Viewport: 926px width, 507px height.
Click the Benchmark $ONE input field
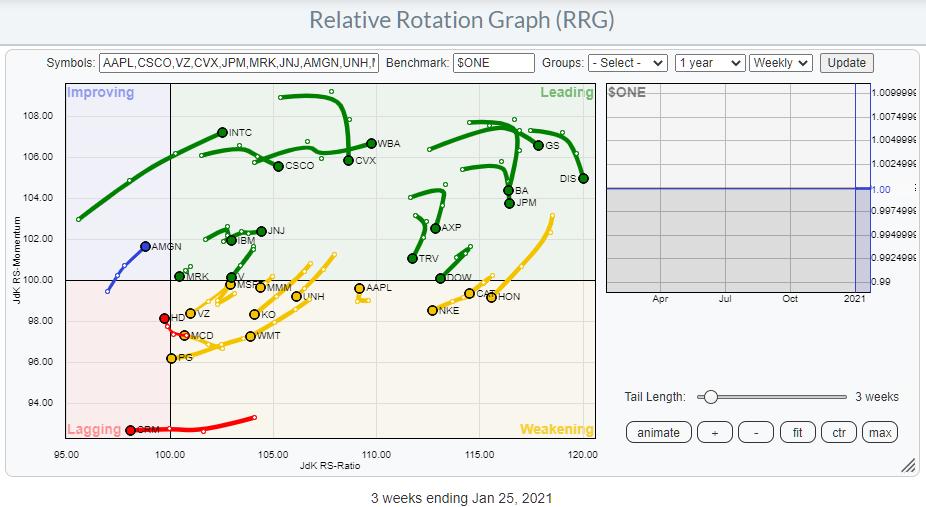tap(493, 62)
